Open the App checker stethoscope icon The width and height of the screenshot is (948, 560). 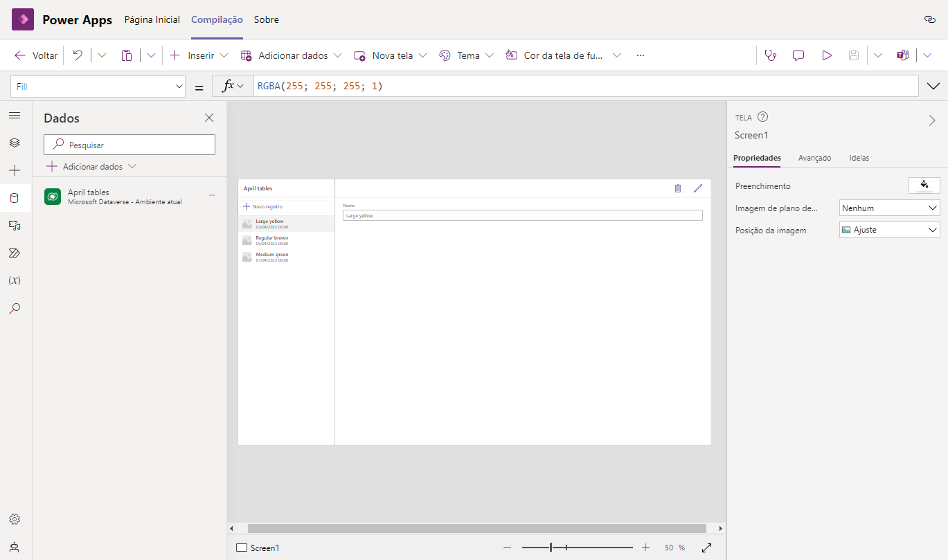tap(770, 55)
